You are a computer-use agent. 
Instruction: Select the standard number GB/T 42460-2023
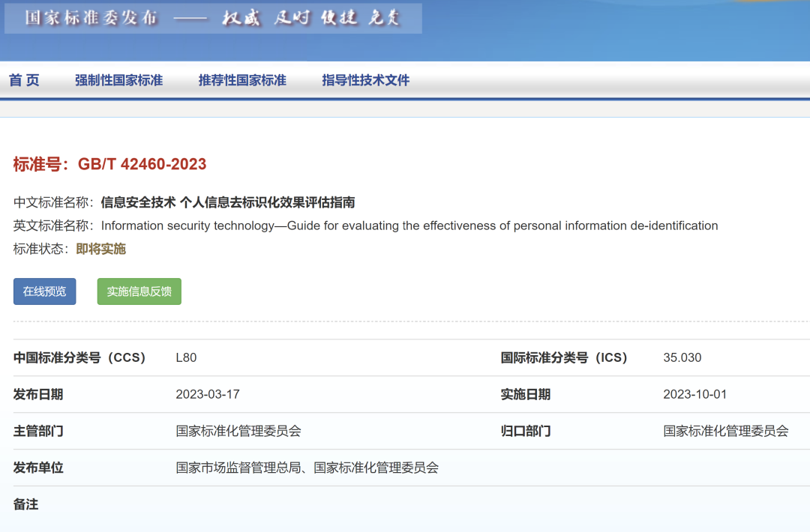pos(142,164)
